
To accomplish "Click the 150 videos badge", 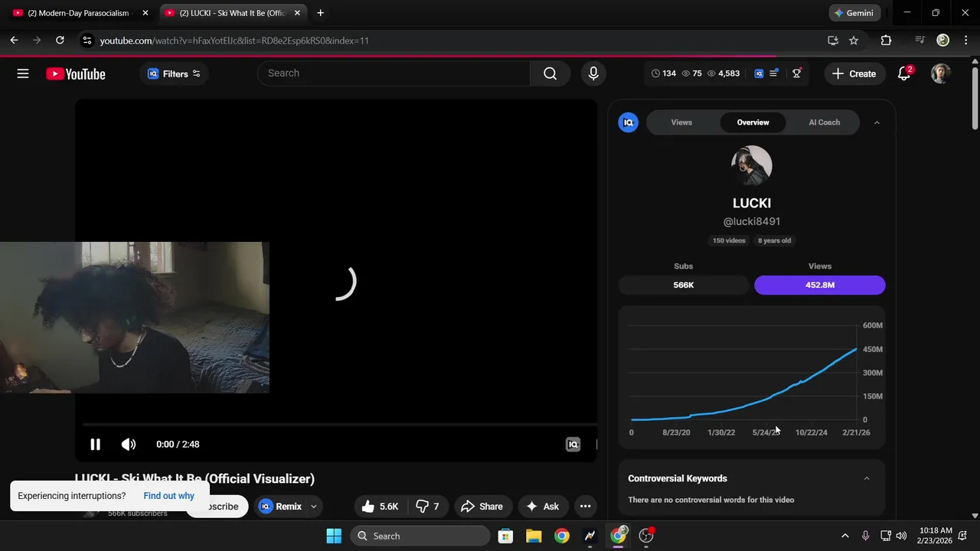I will (x=729, y=240).
